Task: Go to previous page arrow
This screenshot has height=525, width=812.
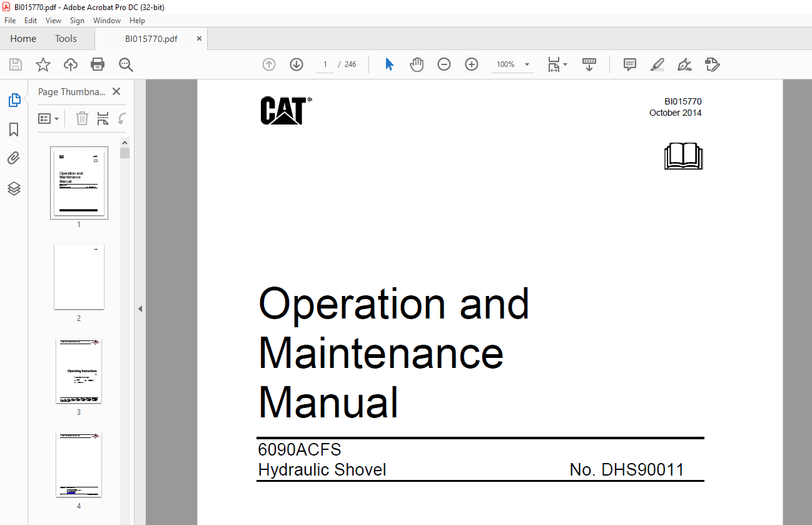Action: coord(269,64)
